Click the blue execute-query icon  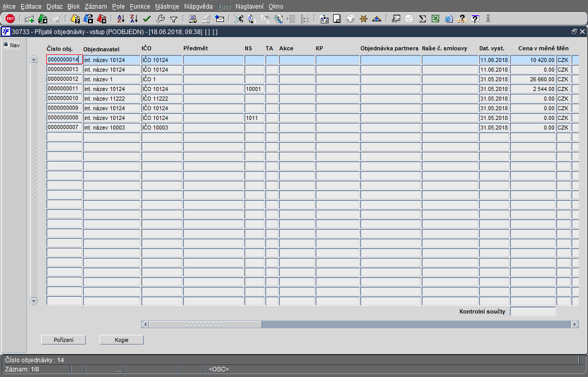point(88,19)
